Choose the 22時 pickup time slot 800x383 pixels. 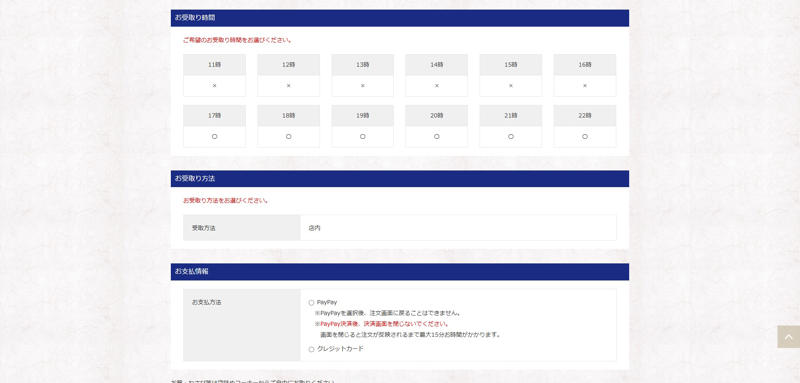(585, 126)
